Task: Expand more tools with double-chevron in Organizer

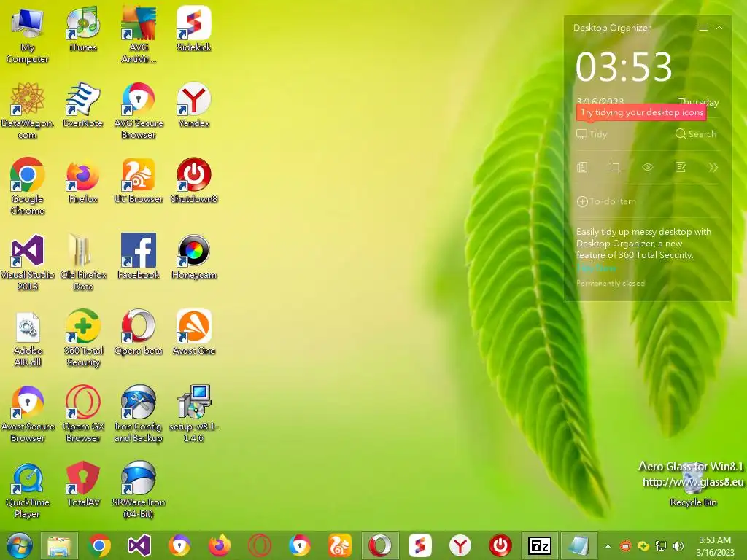Action: [x=713, y=167]
